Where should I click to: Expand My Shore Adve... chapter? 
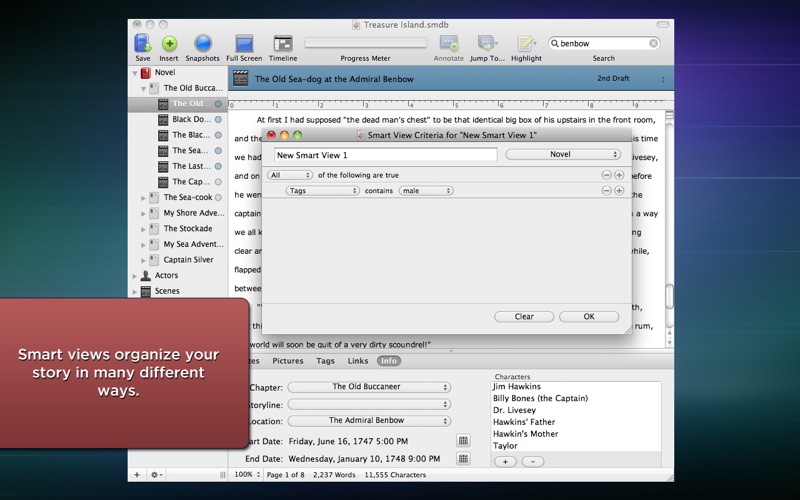tap(143, 213)
